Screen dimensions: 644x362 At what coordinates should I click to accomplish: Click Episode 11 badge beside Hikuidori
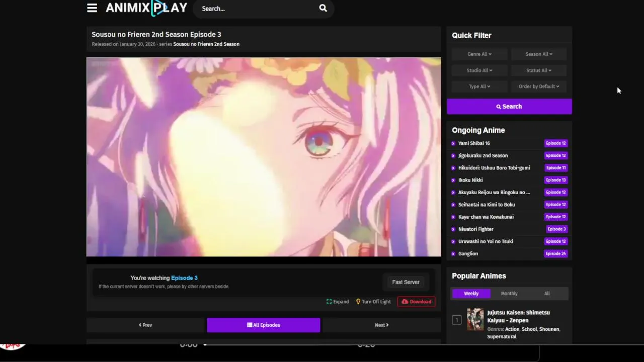(x=556, y=168)
